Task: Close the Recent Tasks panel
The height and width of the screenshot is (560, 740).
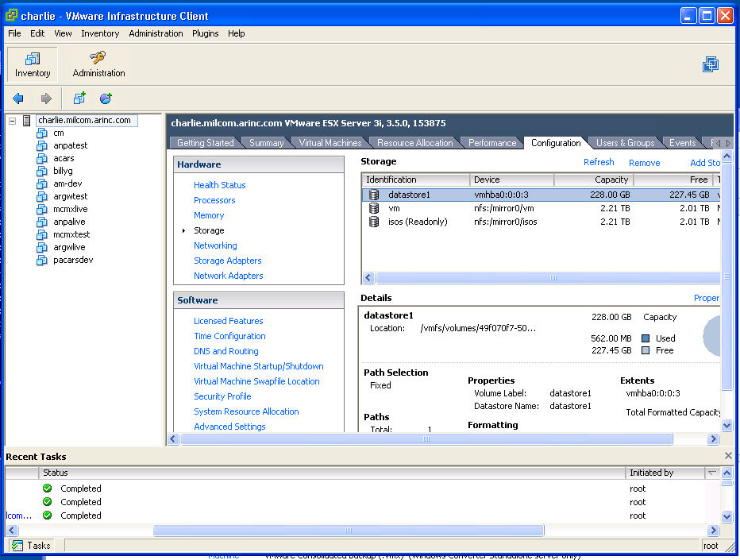Action: pyautogui.click(x=728, y=456)
